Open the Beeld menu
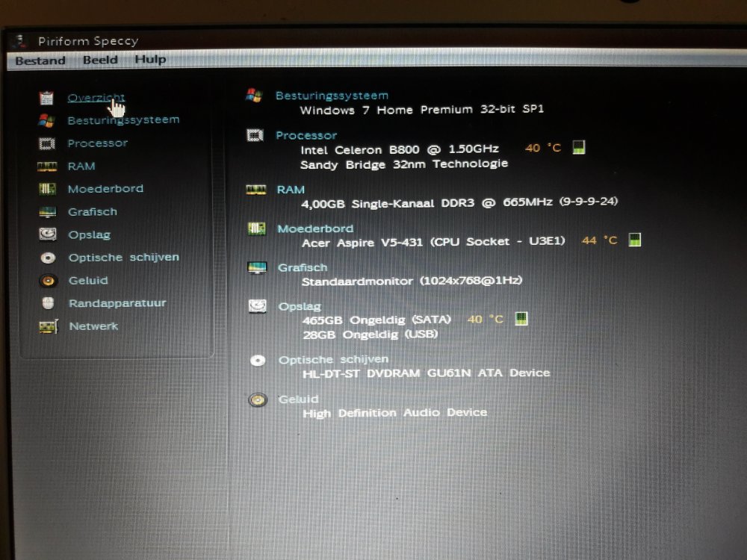The height and width of the screenshot is (560, 747). pyautogui.click(x=100, y=60)
